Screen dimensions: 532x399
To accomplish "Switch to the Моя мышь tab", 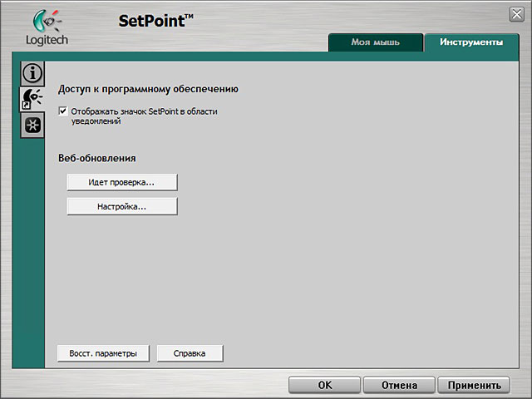I will [x=375, y=42].
